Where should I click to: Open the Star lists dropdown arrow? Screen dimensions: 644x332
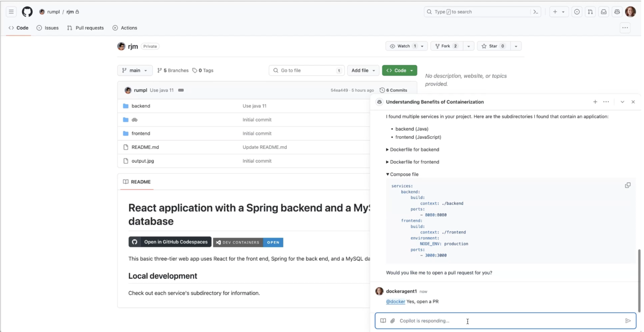point(516,46)
